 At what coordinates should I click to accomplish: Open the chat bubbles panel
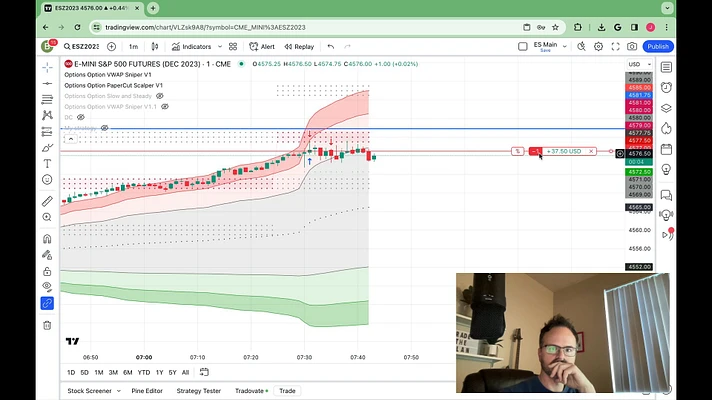click(666, 195)
